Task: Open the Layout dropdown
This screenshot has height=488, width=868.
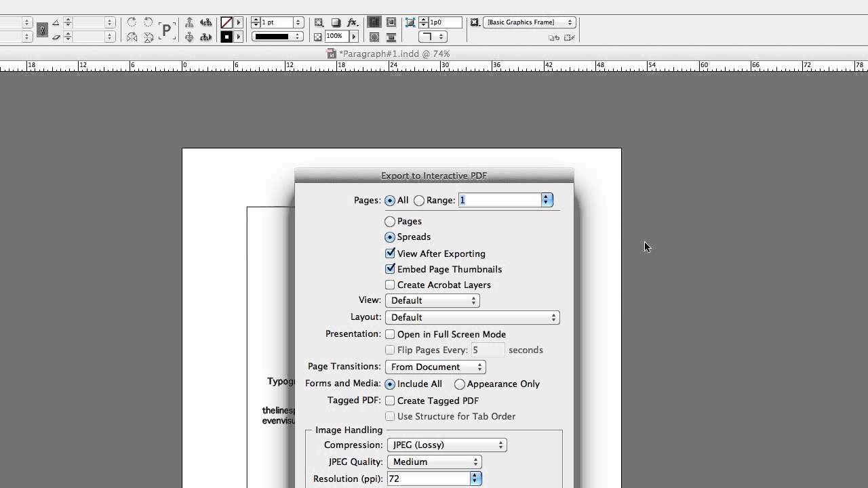Action: pyautogui.click(x=472, y=317)
